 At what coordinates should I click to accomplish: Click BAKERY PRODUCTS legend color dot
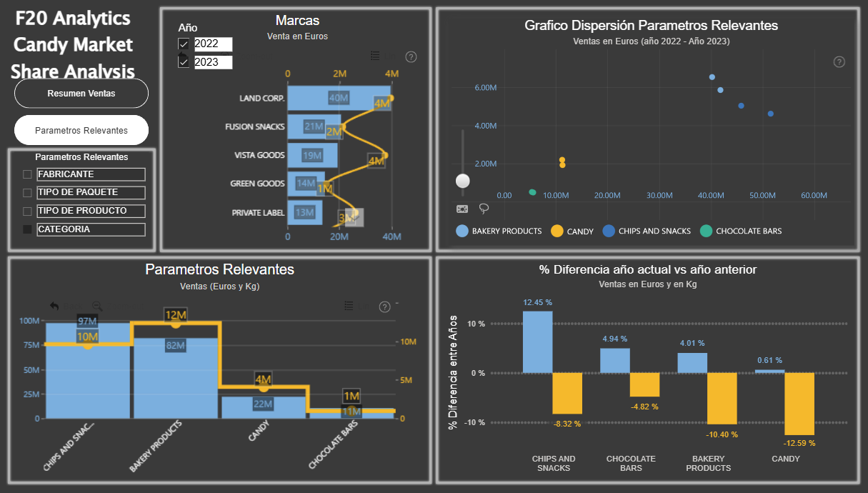[462, 231]
